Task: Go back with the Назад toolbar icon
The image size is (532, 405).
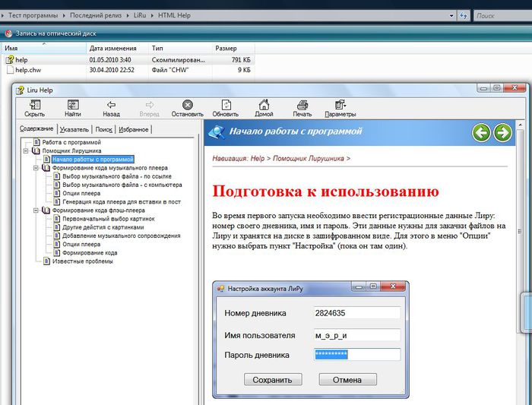Action: (x=111, y=105)
